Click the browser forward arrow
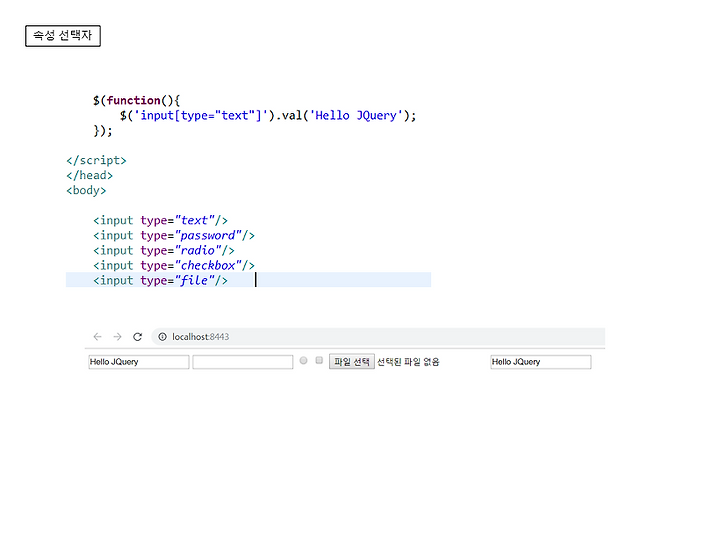This screenshot has width=720, height=540. [118, 337]
